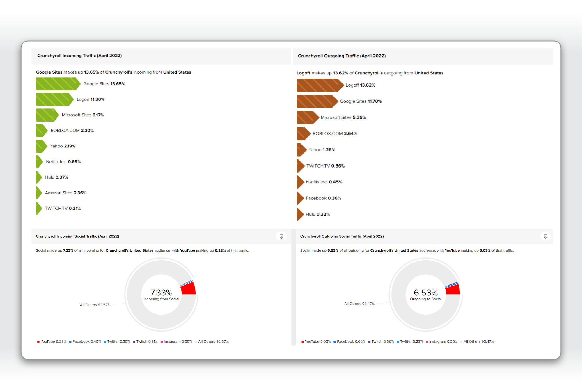Toggle YouTube 6.23% legend entry
The image size is (582, 392).
[52, 341]
